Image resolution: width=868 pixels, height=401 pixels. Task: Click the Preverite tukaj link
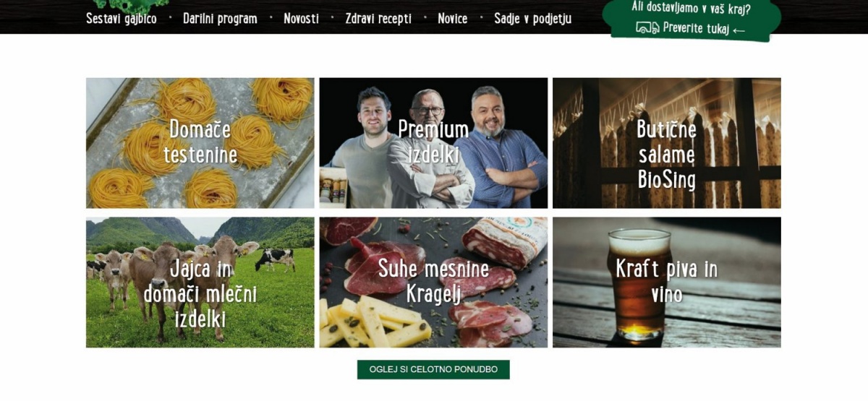click(x=696, y=29)
